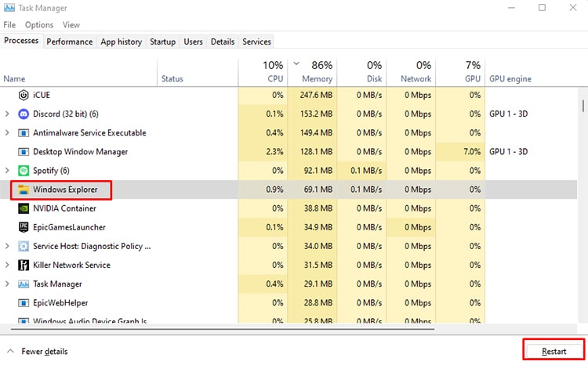Switch to the App history tab
The height and width of the screenshot is (365, 588).
pyautogui.click(x=121, y=42)
